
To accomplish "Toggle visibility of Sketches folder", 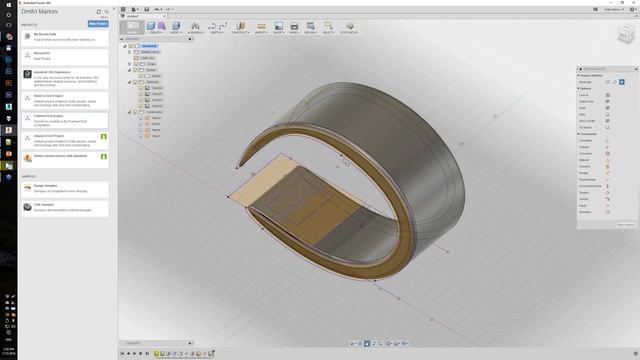I will click(136, 82).
